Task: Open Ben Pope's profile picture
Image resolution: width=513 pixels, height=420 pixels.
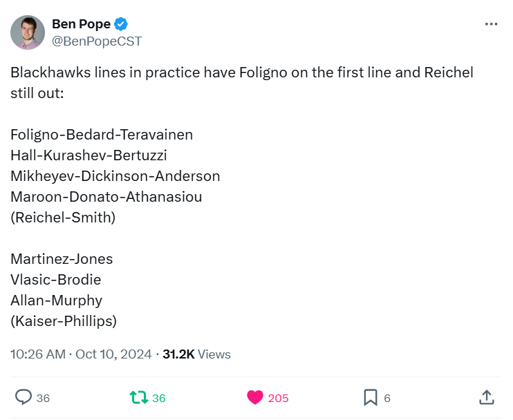Action: coord(28,32)
